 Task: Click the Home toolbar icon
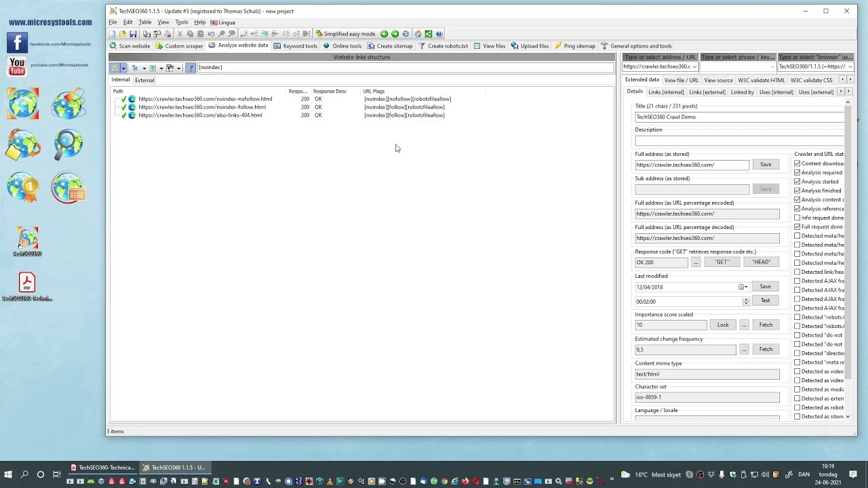[x=418, y=34]
